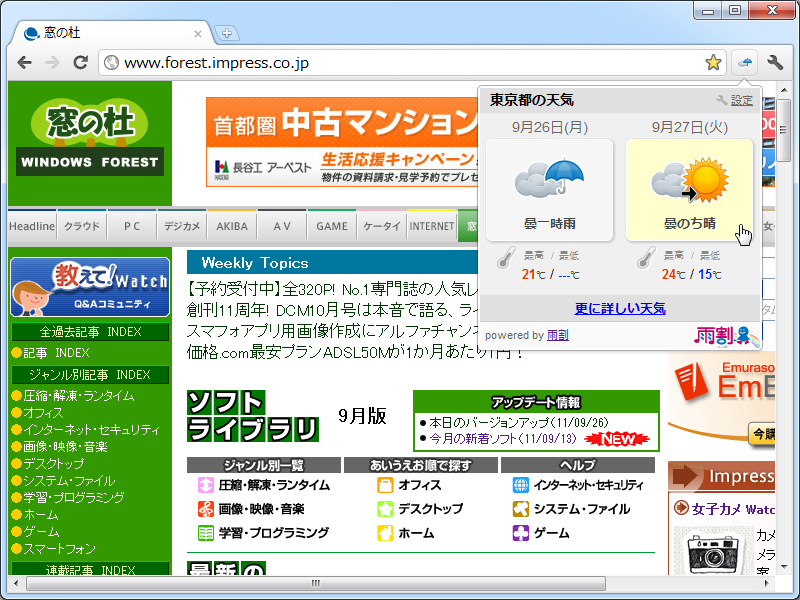Click the weather extension icon in the toolbar

[744, 62]
